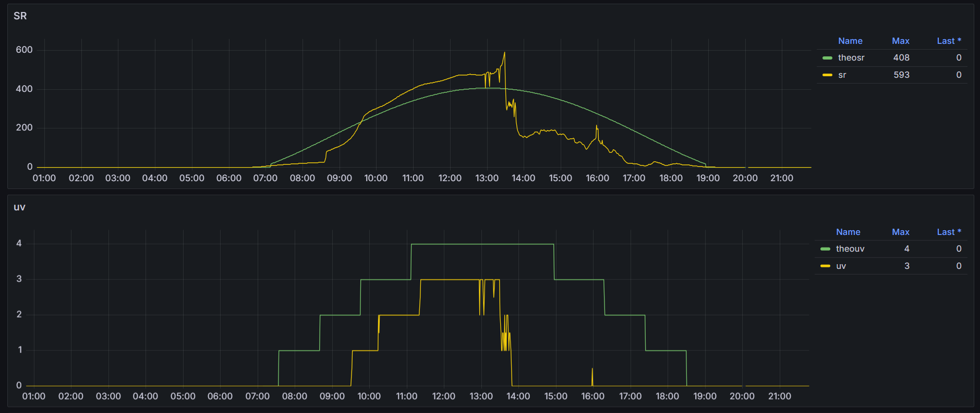The height and width of the screenshot is (413, 980).
Task: Click the 1 y-axis label in uv panel
Action: point(20,350)
